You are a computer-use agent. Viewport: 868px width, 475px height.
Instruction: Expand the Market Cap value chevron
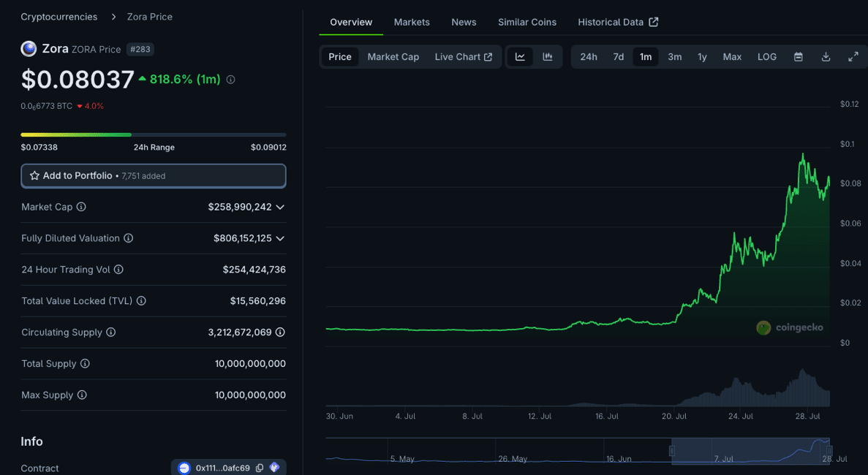coord(280,208)
